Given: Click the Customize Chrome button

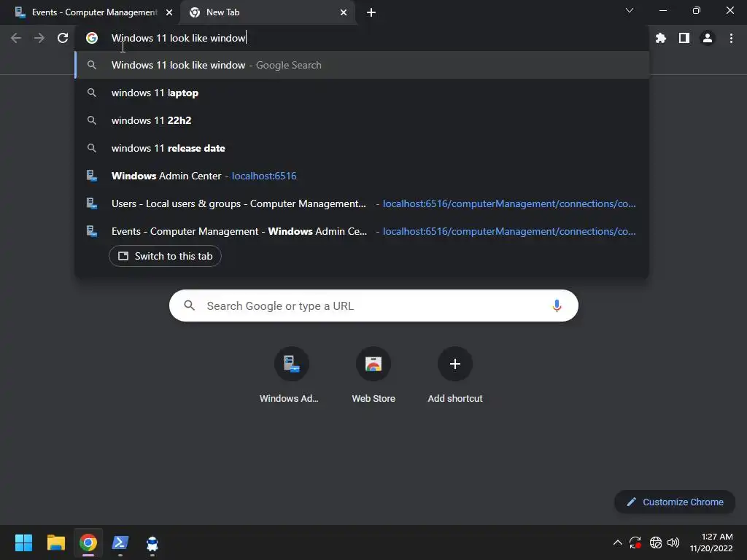Looking at the screenshot, I should pyautogui.click(x=675, y=502).
